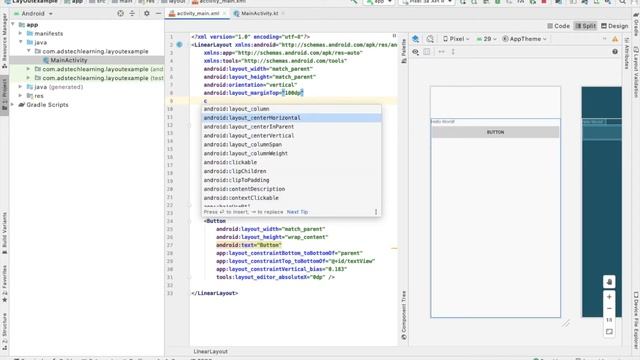This screenshot has height=360, width=640.
Task: Choose android:layout_centerHorizontal suggestion
Action: click(291, 118)
